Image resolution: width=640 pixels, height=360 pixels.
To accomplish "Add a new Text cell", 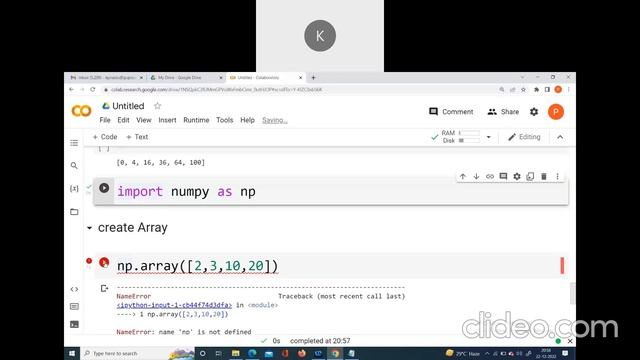I will tap(137, 137).
